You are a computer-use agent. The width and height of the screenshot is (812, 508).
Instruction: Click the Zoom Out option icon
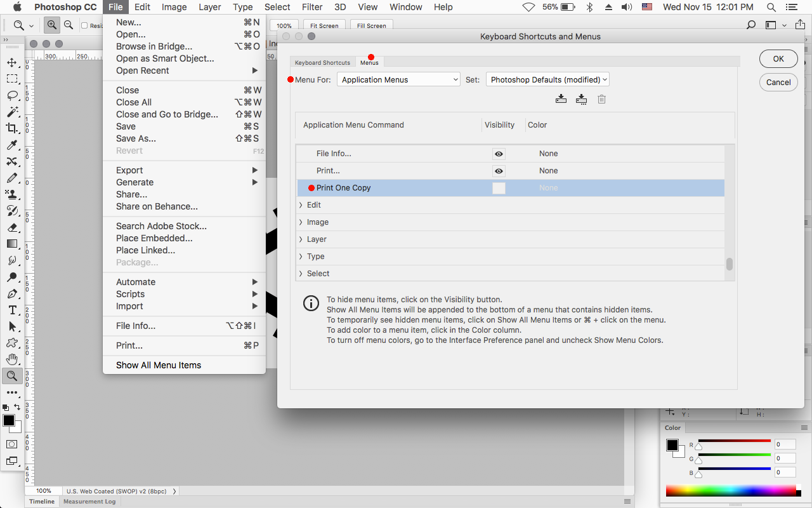click(x=69, y=25)
